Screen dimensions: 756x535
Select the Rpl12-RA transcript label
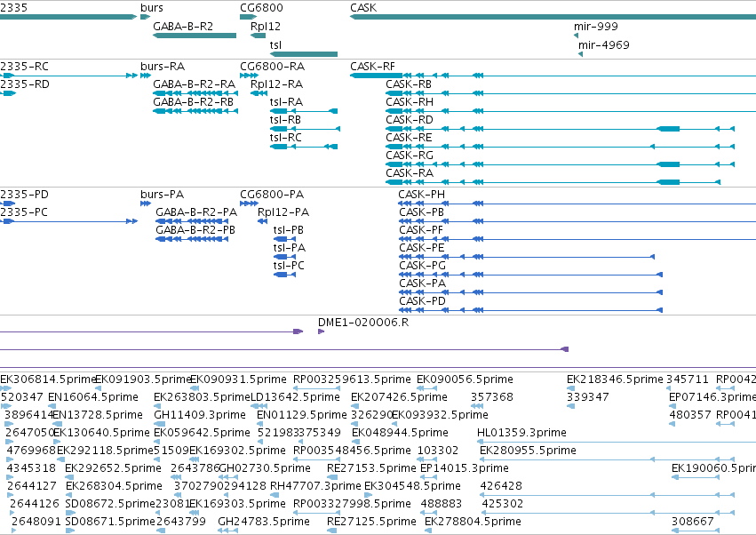point(276,84)
